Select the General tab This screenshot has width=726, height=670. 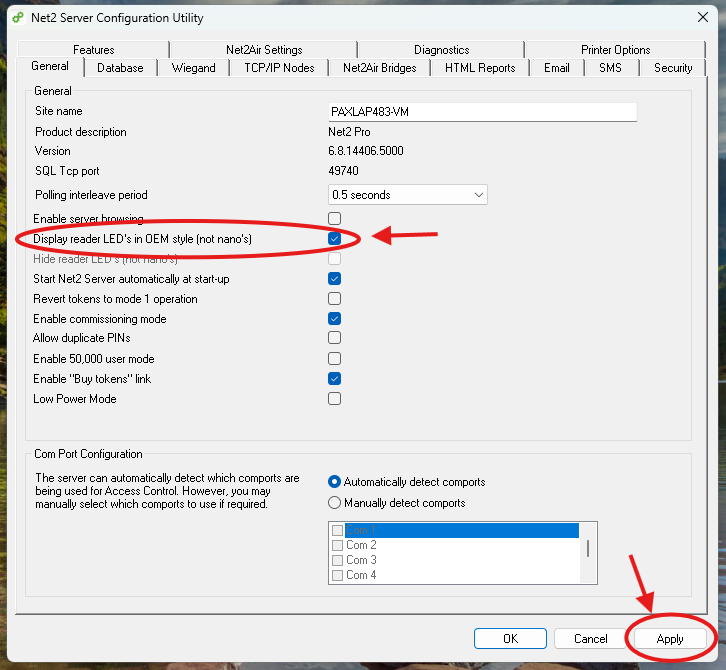tap(50, 66)
